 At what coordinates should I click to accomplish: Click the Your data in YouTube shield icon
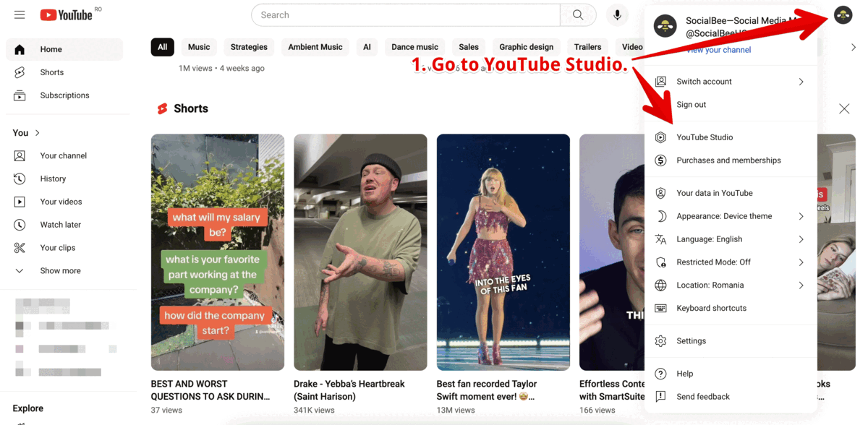click(660, 193)
